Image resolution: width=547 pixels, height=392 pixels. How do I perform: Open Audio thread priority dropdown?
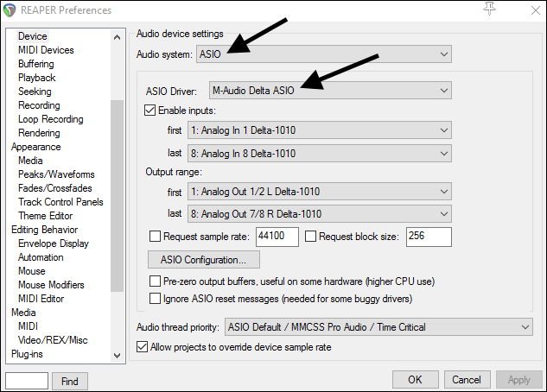[378, 327]
